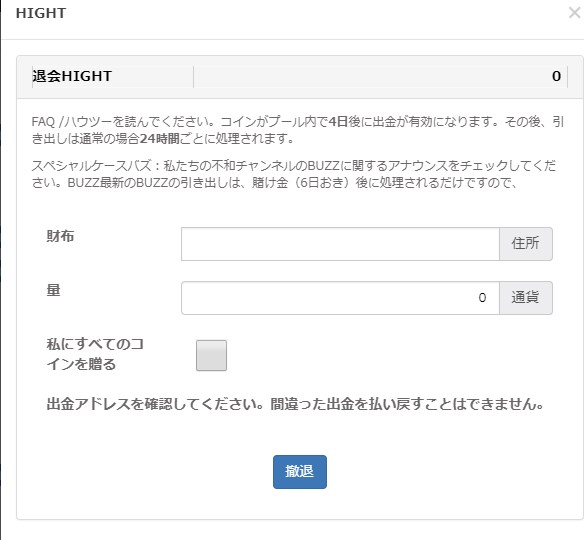The image size is (584, 540).
Task: Click the 財布 wallet address input field
Action: click(340, 244)
